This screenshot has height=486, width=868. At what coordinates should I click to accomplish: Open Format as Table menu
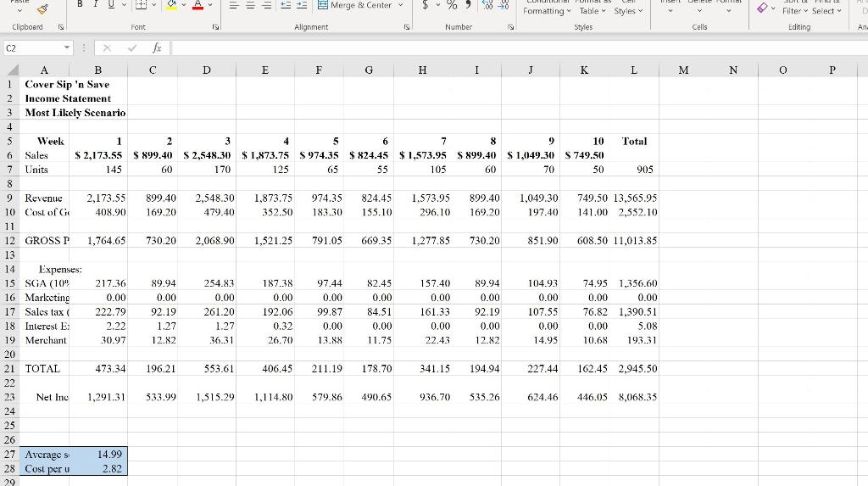pos(591,8)
